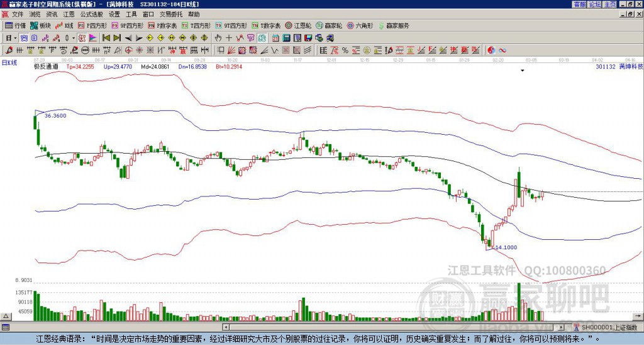Click the 极反通道 indicator name

click(46, 66)
